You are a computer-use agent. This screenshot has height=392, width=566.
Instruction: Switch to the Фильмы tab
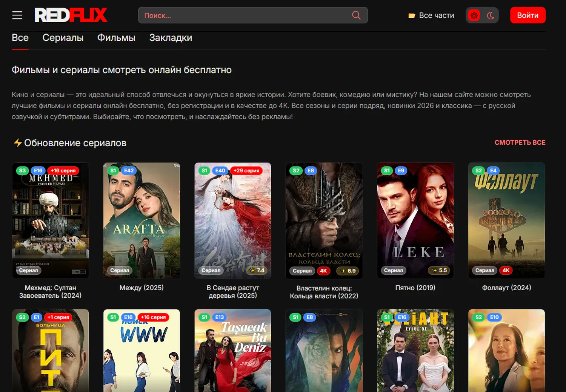[x=116, y=38]
